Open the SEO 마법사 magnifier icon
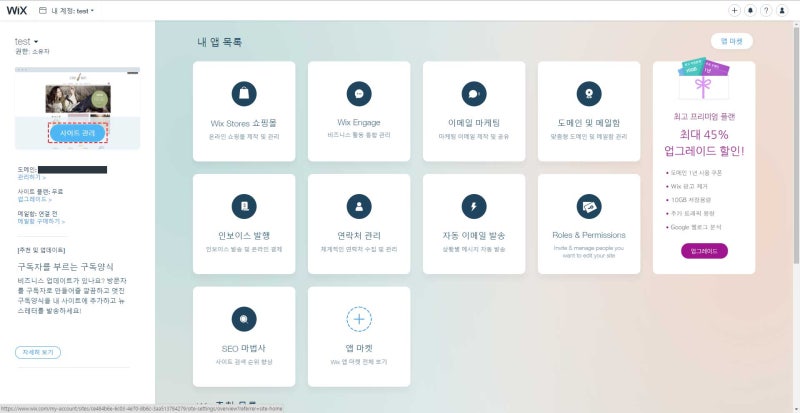The height and width of the screenshot is (413, 800). (x=244, y=319)
